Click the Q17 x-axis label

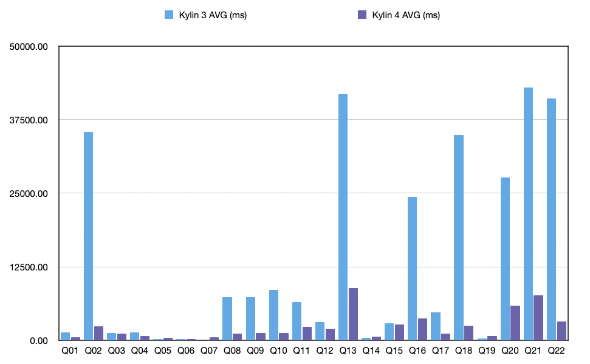tap(441, 351)
